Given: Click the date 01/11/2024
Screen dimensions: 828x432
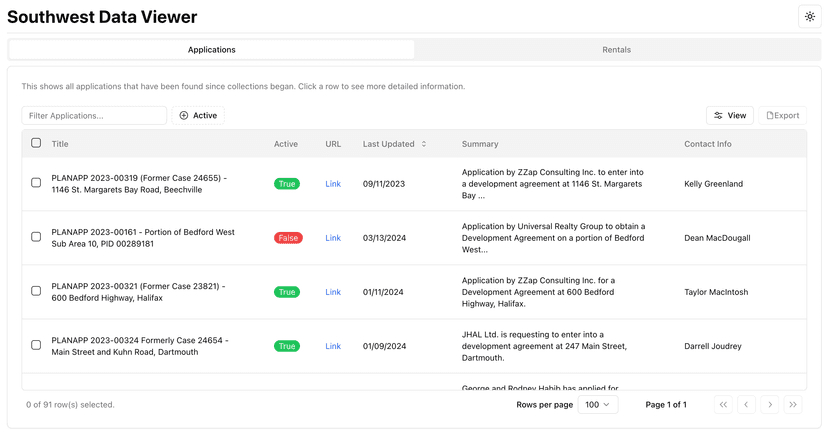Looking at the screenshot, I should 383,292.
